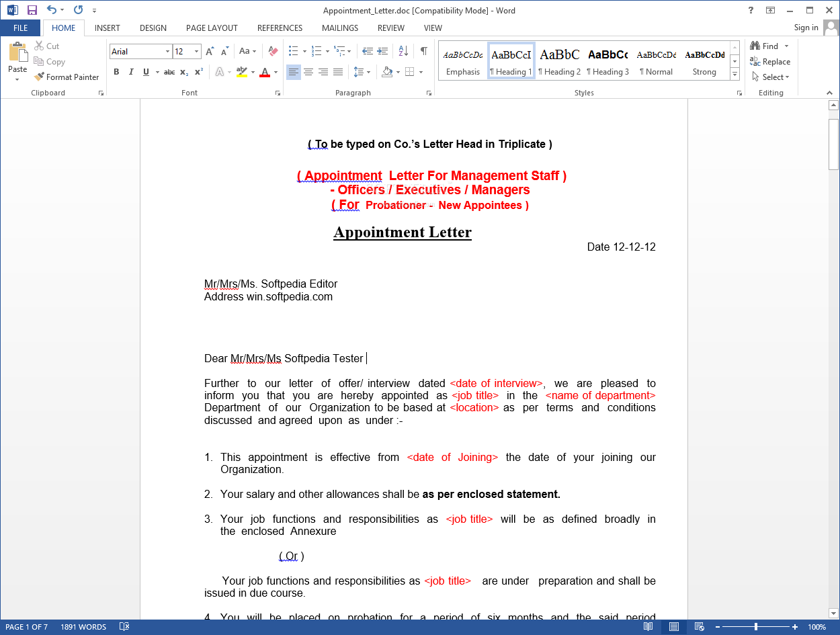Click the Decrease Indent icon
Viewport: 840px width, 635px height.
pos(368,52)
